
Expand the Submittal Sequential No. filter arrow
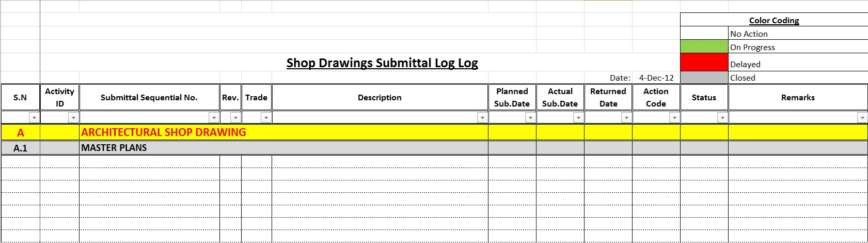coord(214,118)
